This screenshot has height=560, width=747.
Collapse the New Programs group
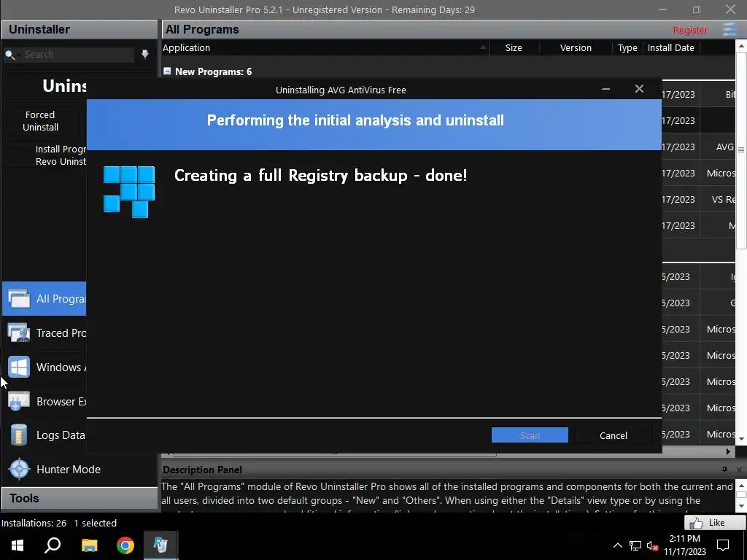click(167, 71)
